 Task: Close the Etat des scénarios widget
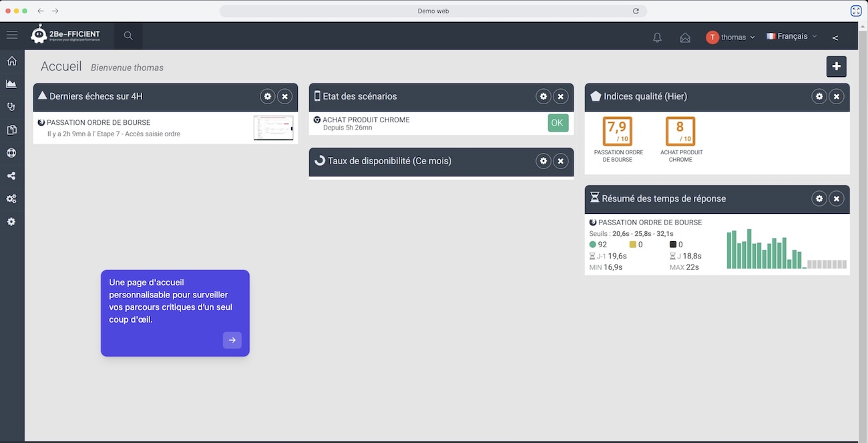coord(561,96)
